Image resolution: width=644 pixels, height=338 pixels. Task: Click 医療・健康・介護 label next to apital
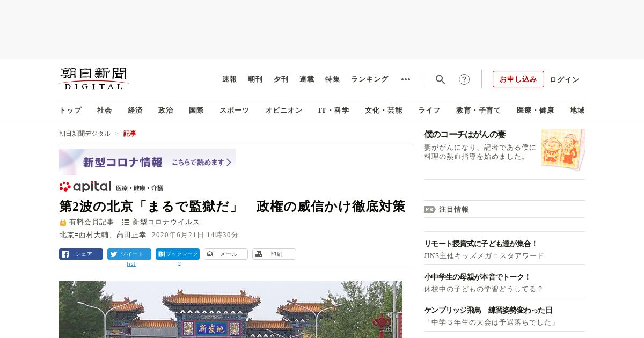pos(140,188)
